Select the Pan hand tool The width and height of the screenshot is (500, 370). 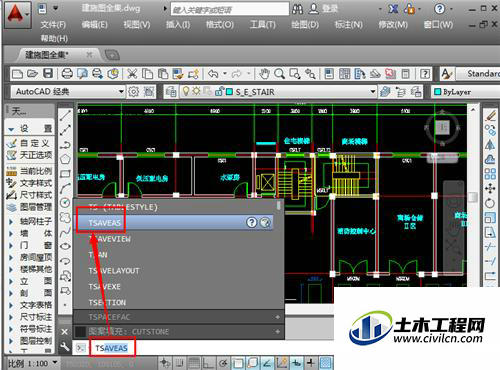point(264,74)
